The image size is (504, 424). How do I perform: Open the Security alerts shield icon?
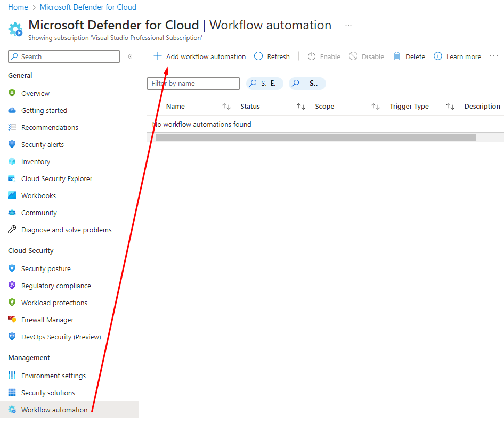click(12, 144)
